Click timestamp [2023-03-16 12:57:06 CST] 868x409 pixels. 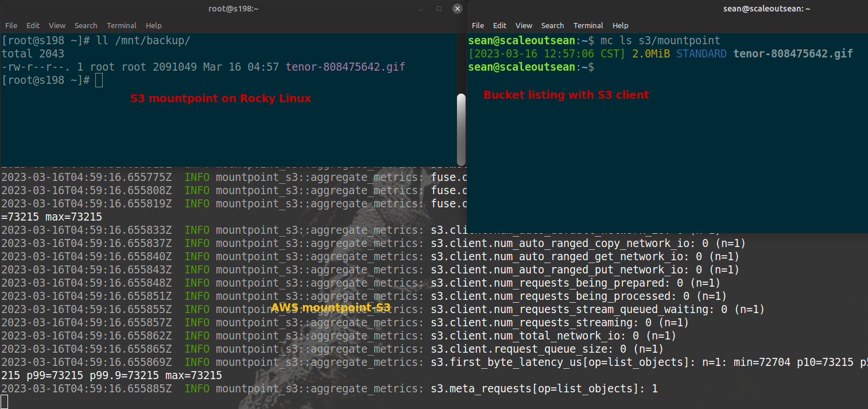[547, 53]
